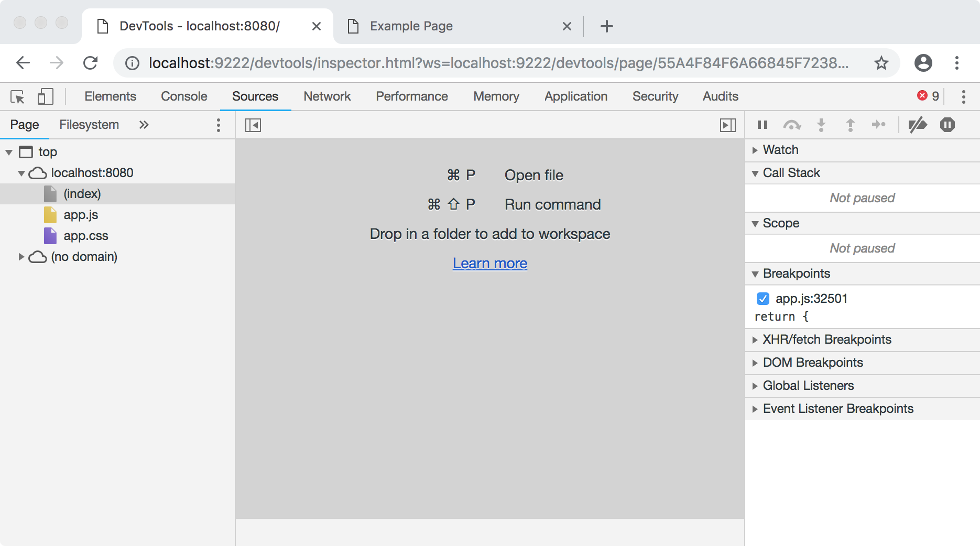The image size is (980, 546).
Task: Deactivate all breakpoints
Action: (x=918, y=125)
